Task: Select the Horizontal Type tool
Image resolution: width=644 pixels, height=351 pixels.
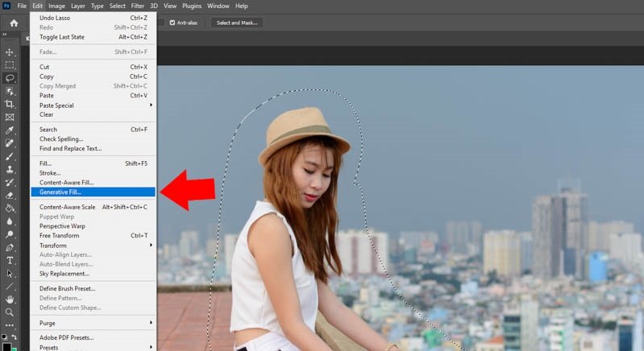Action: click(10, 260)
